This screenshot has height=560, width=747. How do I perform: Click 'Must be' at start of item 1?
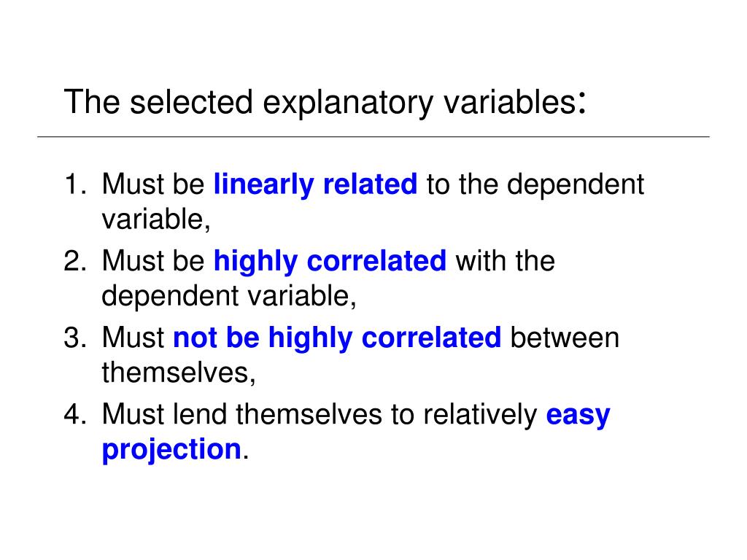[153, 184]
